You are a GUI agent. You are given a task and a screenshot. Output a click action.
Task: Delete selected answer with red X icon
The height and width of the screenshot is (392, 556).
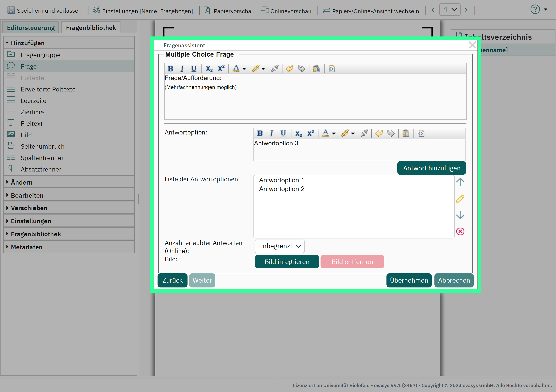click(x=460, y=231)
